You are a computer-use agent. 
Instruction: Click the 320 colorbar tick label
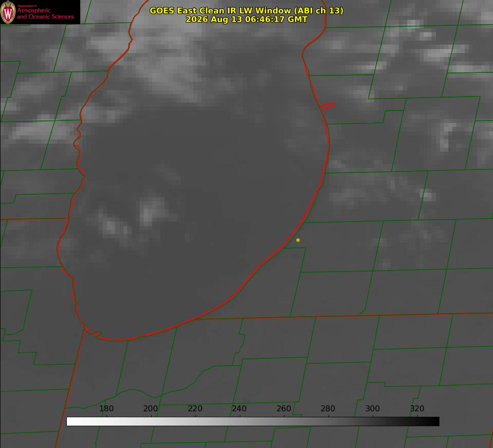click(417, 408)
